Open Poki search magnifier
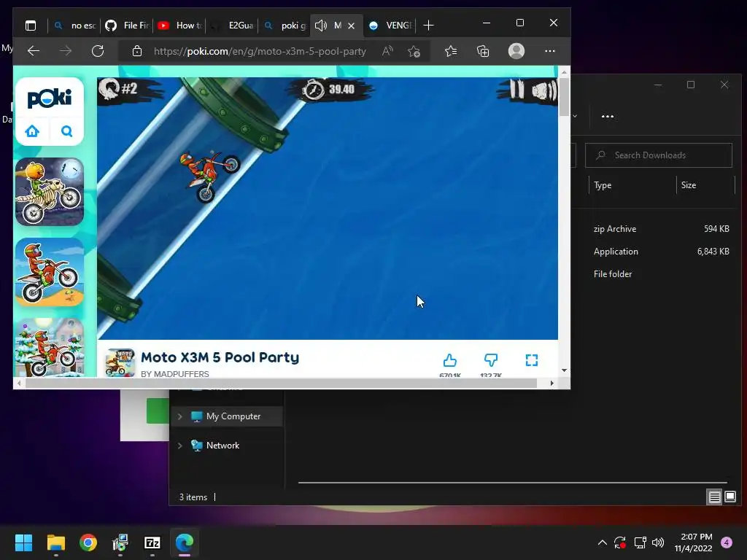Image resolution: width=747 pixels, height=560 pixels. [x=66, y=131]
